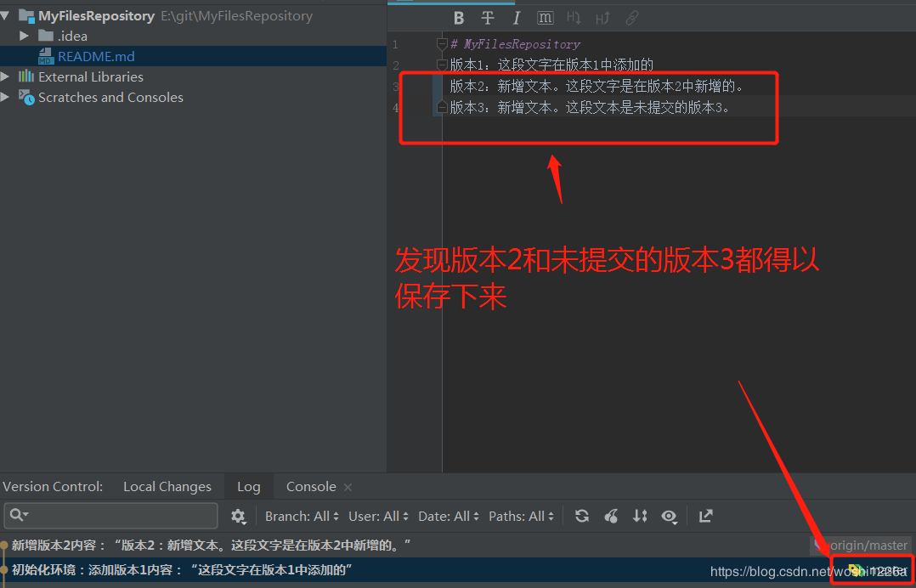Refresh the Version Control log

(x=584, y=516)
